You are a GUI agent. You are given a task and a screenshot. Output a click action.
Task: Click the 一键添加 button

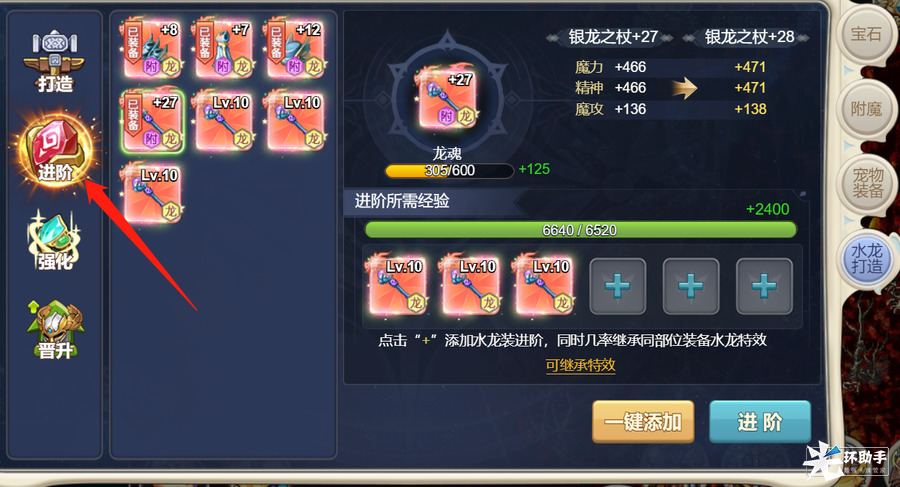point(643,422)
